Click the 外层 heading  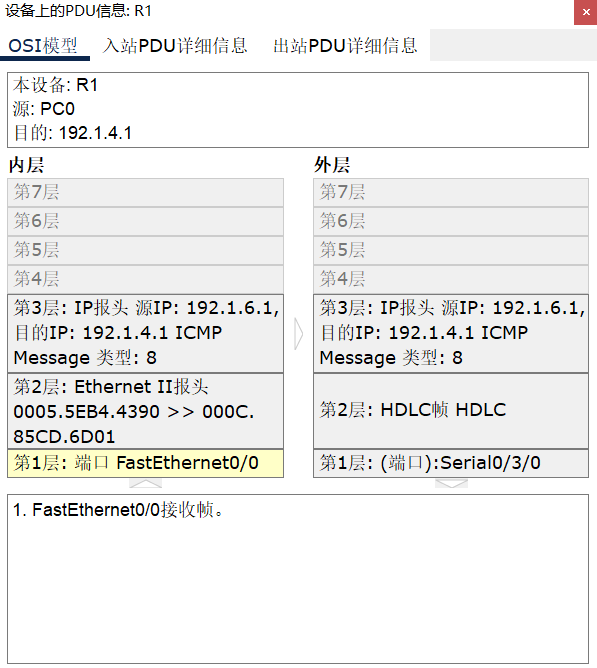332,165
